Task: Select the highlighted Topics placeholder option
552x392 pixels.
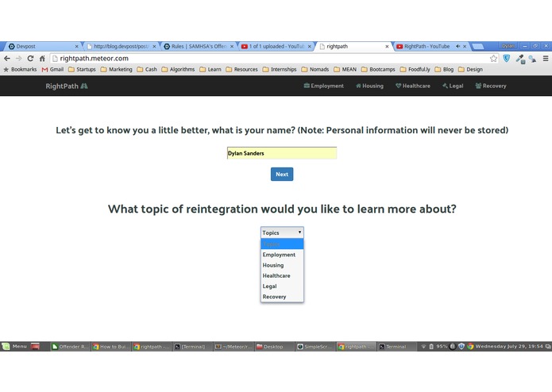Action: (x=282, y=244)
